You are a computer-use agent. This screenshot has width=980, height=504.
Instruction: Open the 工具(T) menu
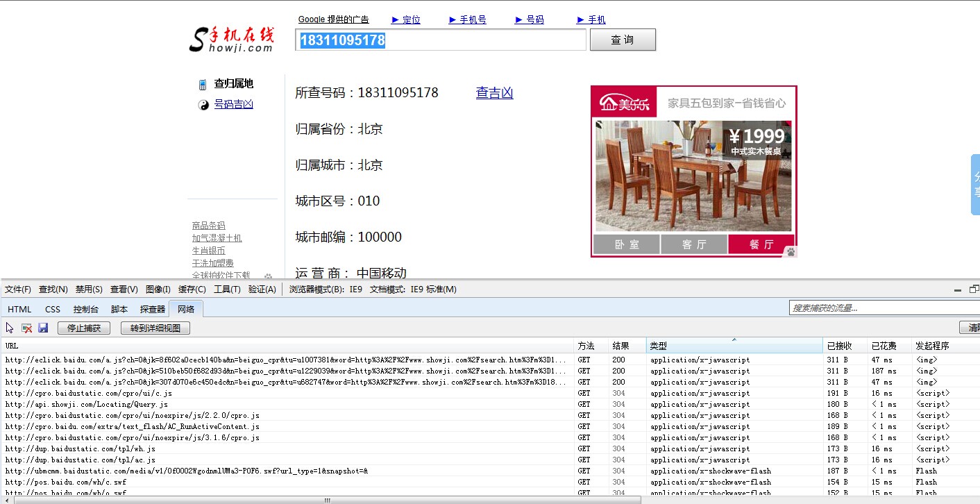[x=227, y=289]
